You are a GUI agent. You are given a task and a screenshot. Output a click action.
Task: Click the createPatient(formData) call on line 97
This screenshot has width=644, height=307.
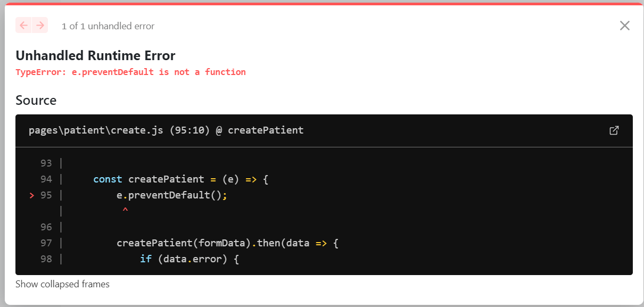(184, 243)
